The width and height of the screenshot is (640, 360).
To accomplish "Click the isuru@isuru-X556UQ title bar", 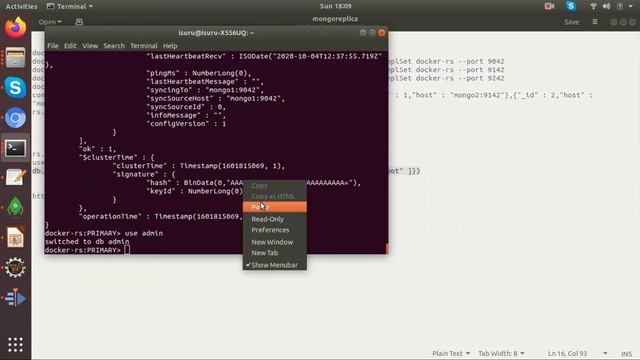I will click(x=216, y=33).
